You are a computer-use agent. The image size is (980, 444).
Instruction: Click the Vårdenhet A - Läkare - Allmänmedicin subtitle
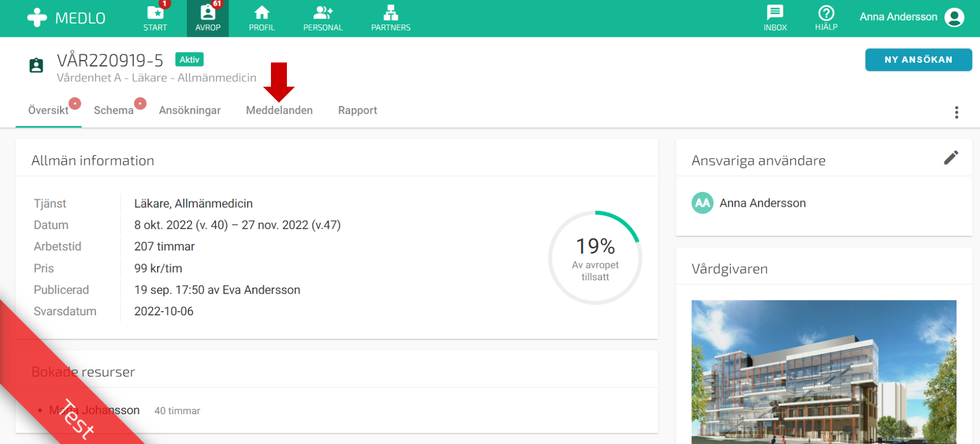[157, 78]
